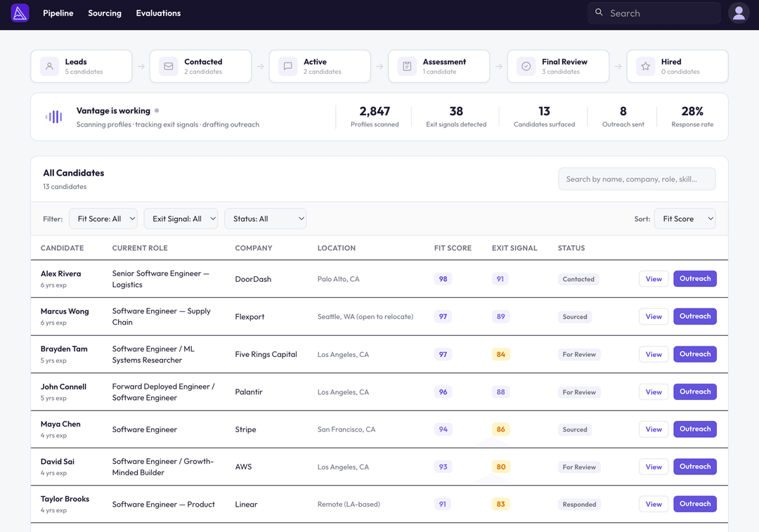Click Brayden Tam's exit signal 84

click(x=500, y=354)
